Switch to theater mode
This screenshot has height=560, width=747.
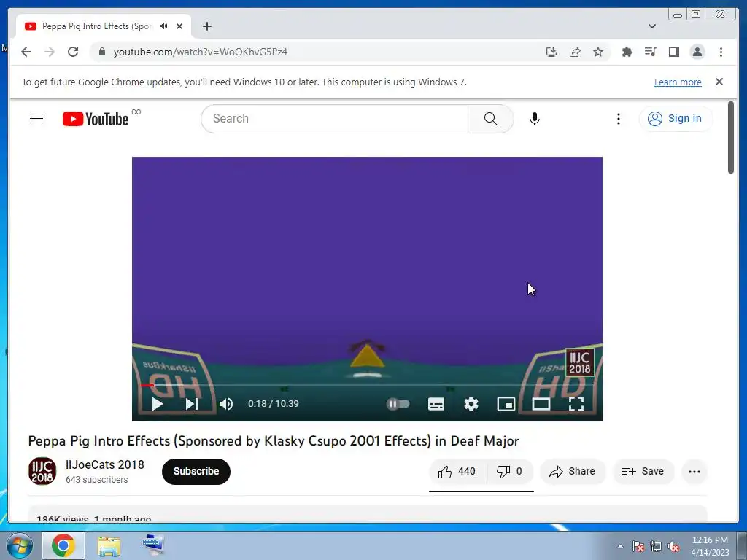tap(541, 404)
